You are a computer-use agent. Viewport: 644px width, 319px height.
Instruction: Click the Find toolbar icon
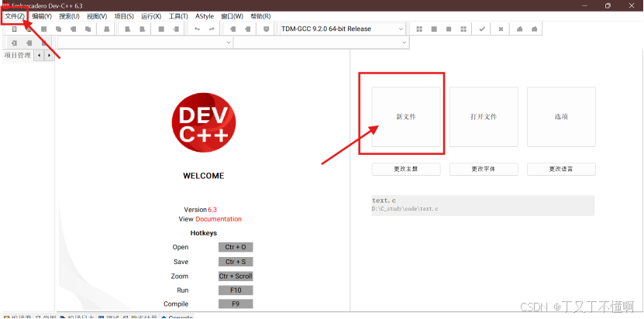click(127, 29)
